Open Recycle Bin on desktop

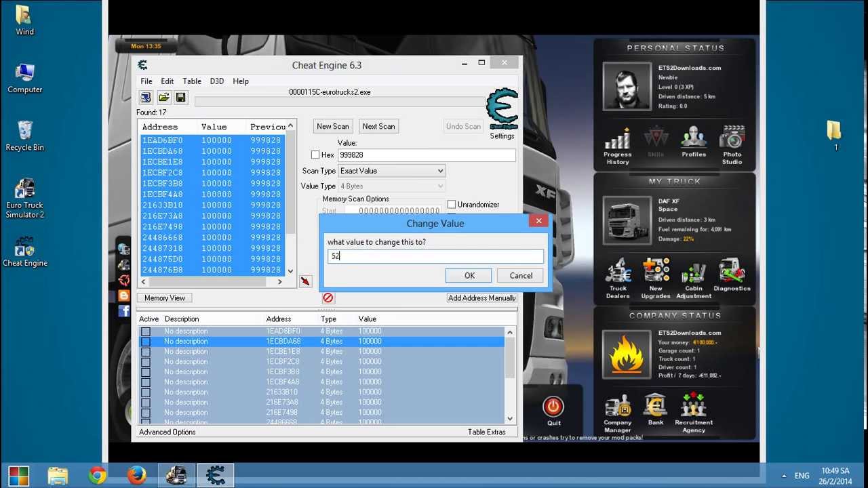[25, 136]
